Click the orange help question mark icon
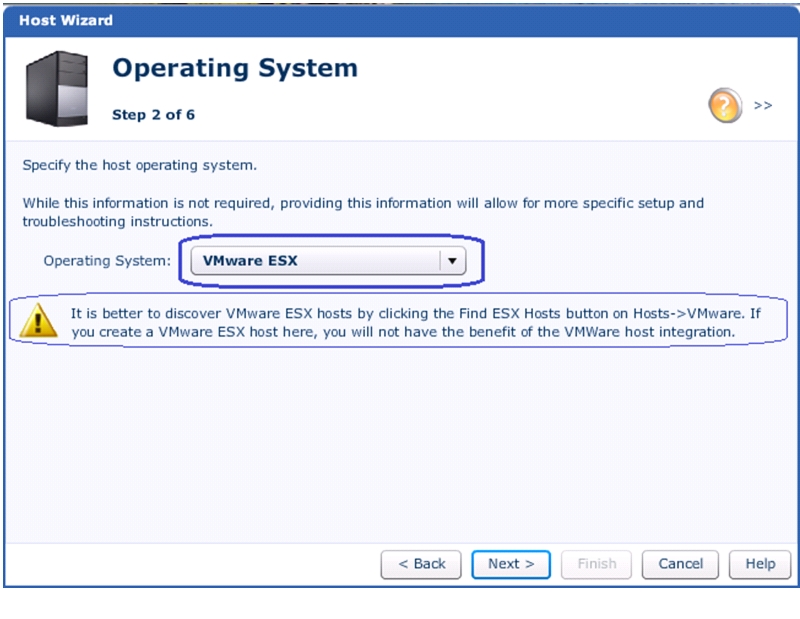This screenshot has height=619, width=800. pos(725,106)
